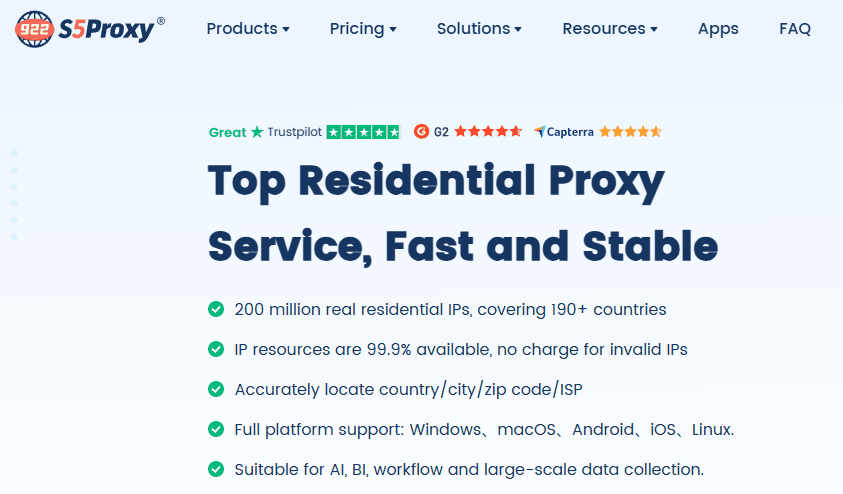
Task: Open the FAQ menu item
Action: pos(795,28)
